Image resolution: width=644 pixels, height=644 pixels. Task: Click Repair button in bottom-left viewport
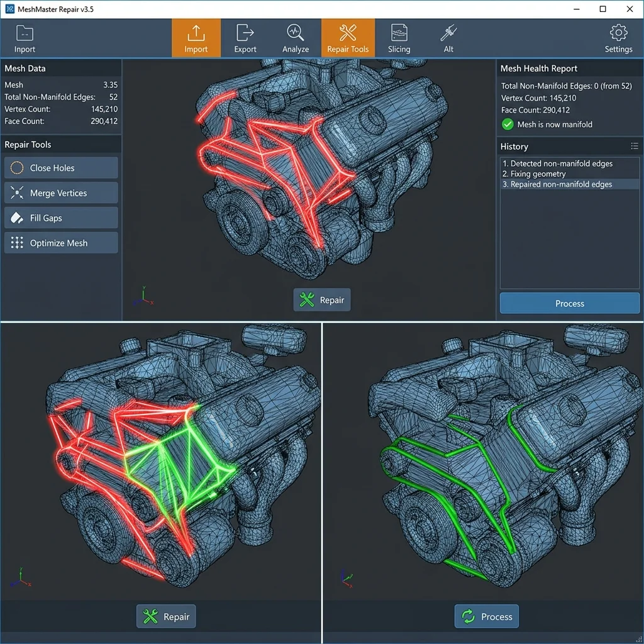point(166,616)
